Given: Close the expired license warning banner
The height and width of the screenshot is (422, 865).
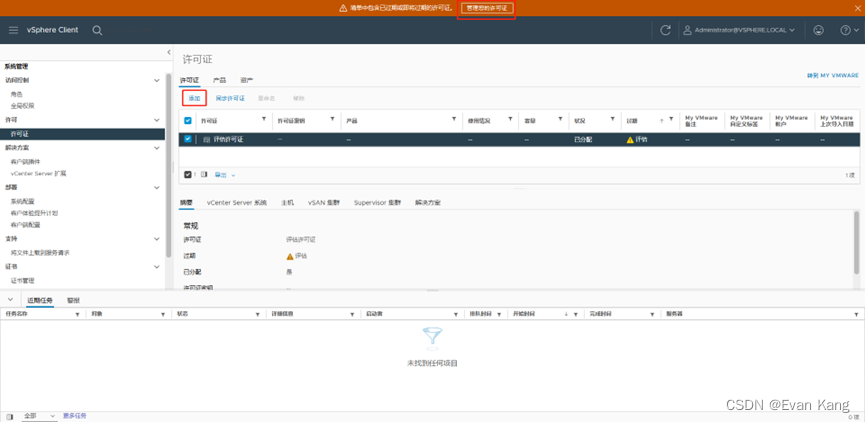Looking at the screenshot, I should pos(858,8).
